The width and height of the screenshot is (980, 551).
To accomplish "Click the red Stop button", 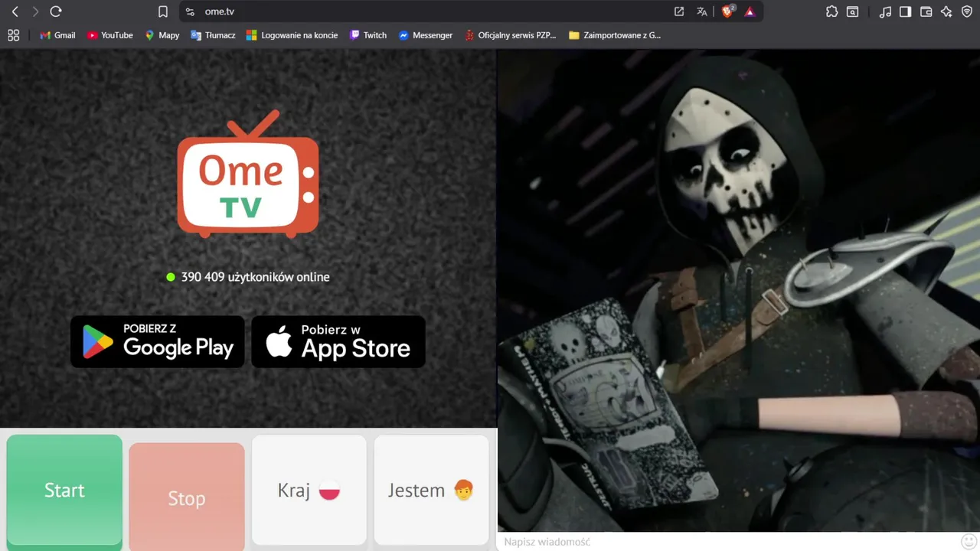I will [187, 498].
